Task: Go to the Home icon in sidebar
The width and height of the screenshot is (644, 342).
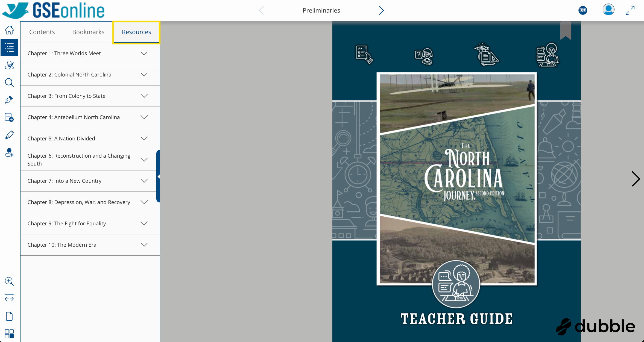Action: click(x=9, y=30)
